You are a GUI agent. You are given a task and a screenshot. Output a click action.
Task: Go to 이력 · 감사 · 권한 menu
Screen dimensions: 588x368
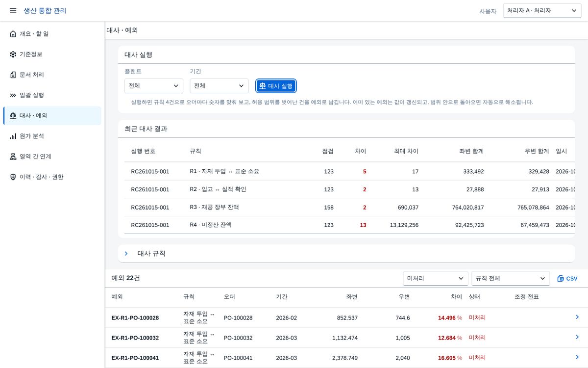point(52,177)
